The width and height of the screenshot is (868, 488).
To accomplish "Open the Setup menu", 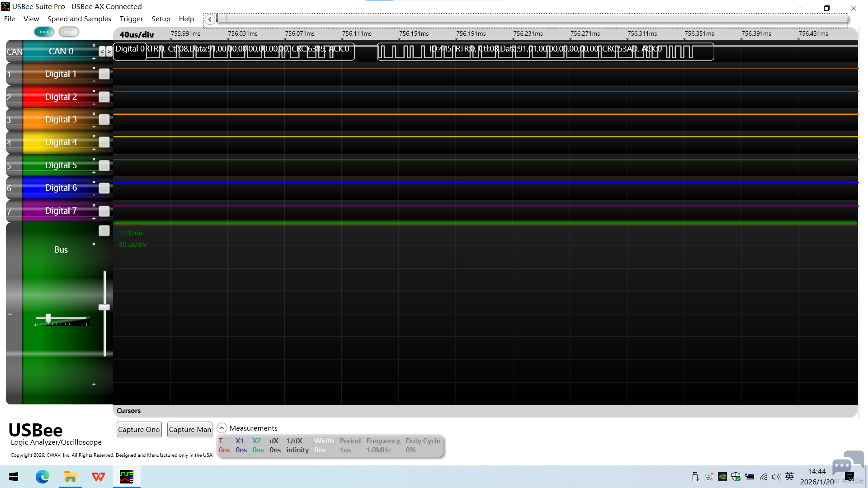I will (161, 19).
